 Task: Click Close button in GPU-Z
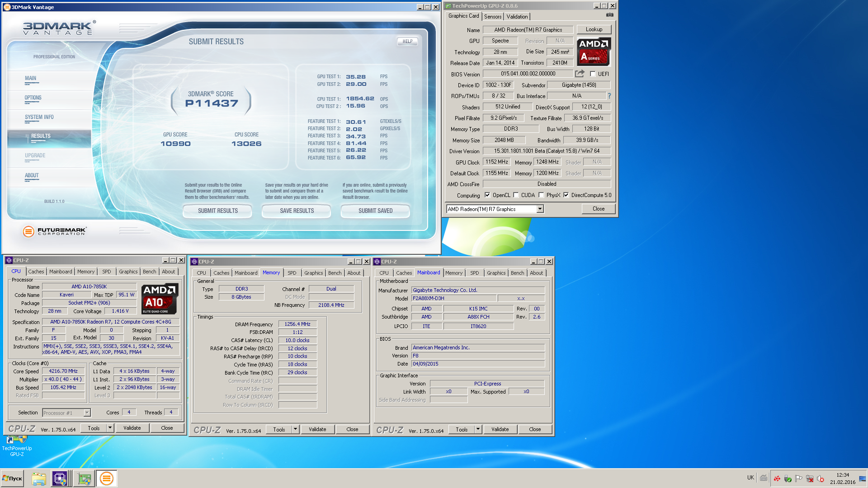(599, 209)
